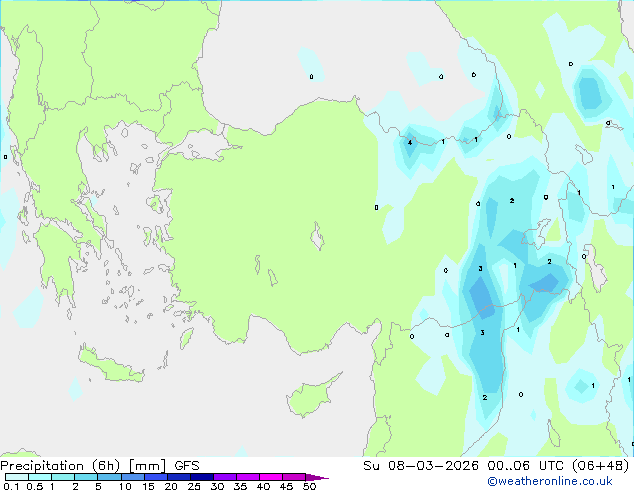The image size is (634, 490).
Task: Select the 0.1–0.5 mm legend swatch
Action: coord(17,477)
